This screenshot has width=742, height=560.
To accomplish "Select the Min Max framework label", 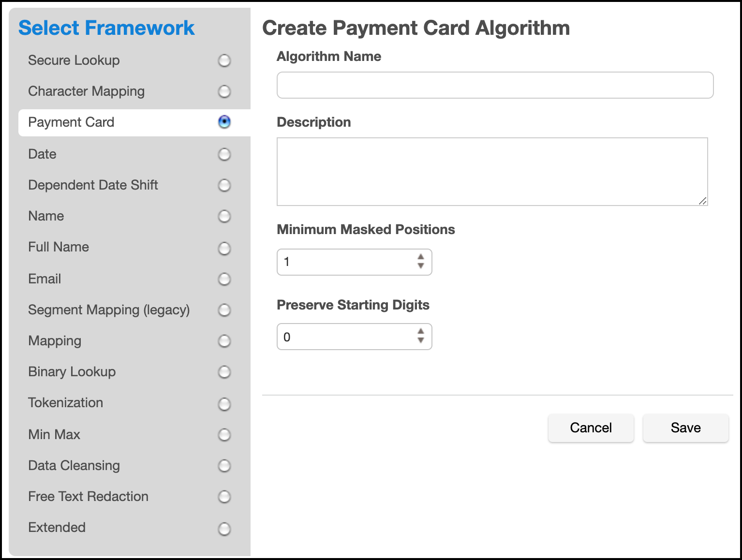I will click(54, 435).
